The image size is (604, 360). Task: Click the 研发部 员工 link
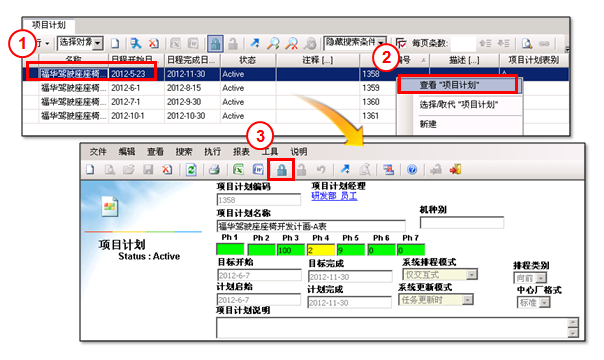click(x=334, y=196)
